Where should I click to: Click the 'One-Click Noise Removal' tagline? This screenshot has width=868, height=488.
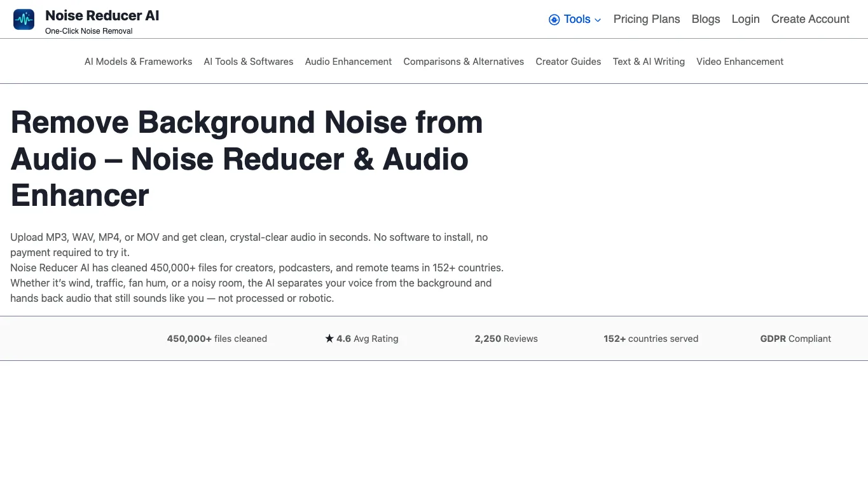pos(89,31)
